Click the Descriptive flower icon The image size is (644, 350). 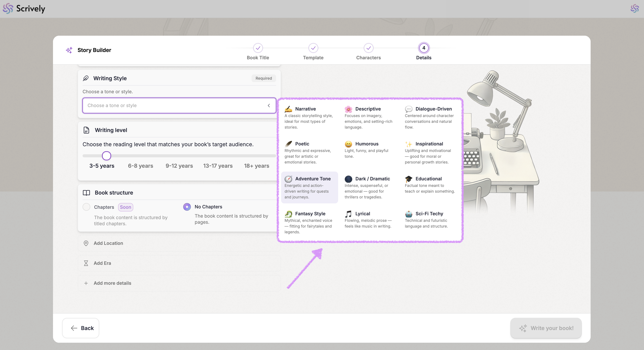(x=348, y=109)
